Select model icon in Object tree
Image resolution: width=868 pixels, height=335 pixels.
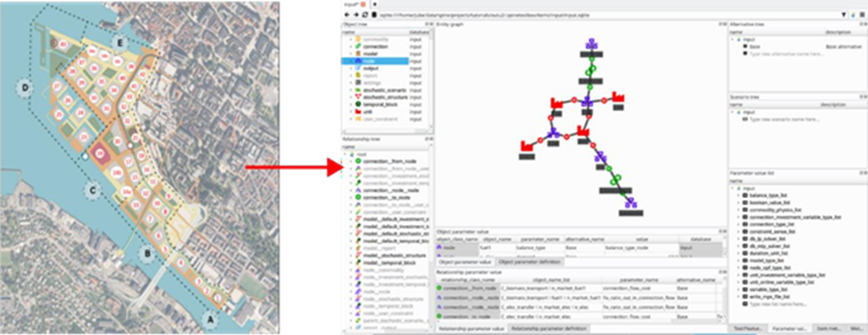click(x=358, y=54)
